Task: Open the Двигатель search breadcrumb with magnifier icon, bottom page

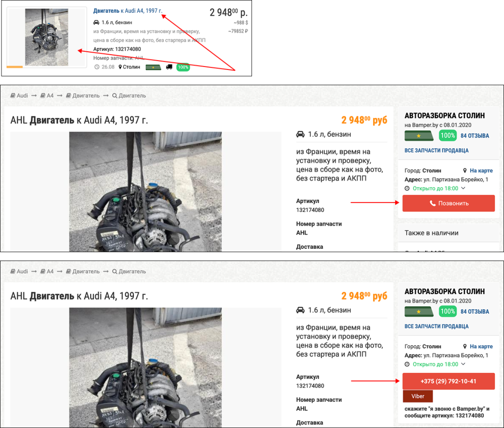Action: pyautogui.click(x=129, y=271)
